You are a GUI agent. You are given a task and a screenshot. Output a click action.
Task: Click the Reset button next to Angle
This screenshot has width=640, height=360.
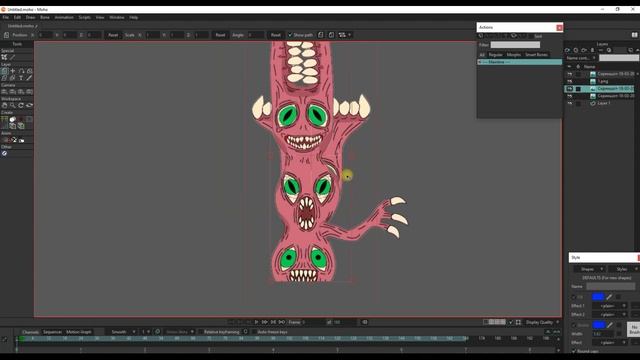coord(276,35)
